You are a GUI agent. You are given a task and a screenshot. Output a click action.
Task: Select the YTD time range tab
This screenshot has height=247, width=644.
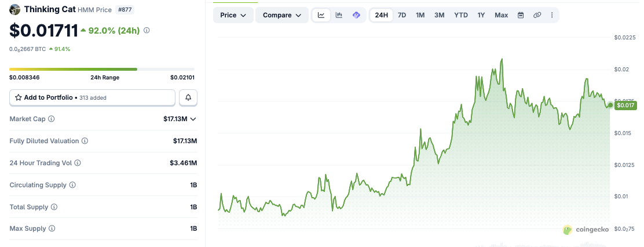pyautogui.click(x=461, y=15)
